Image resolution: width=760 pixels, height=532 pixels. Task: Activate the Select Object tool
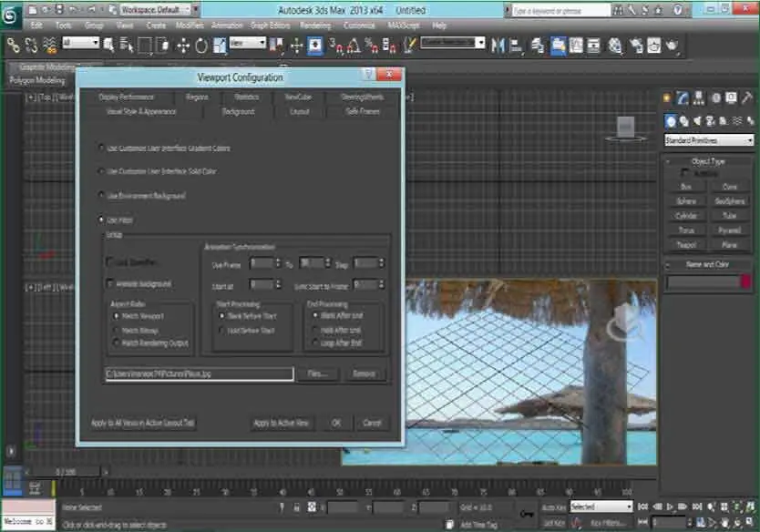pyautogui.click(x=108, y=46)
